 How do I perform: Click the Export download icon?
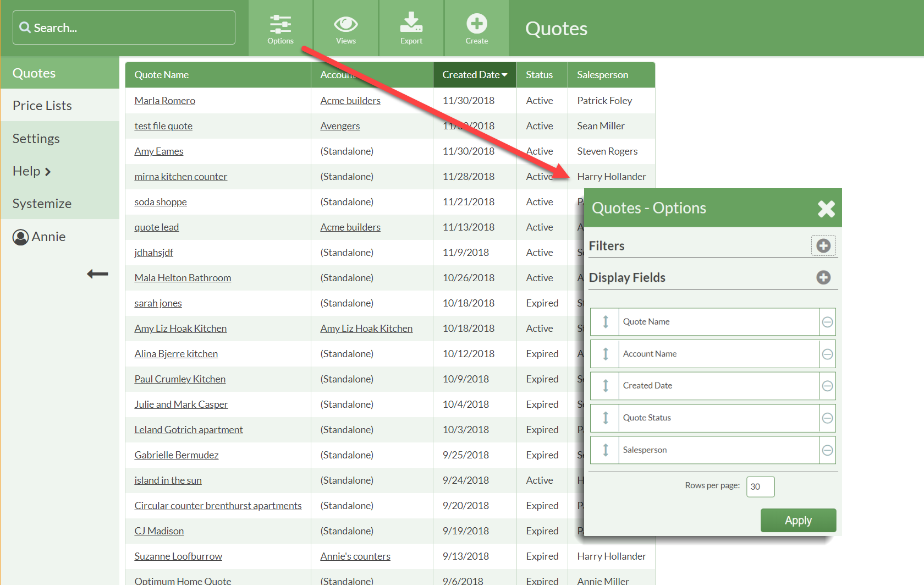pos(411,23)
